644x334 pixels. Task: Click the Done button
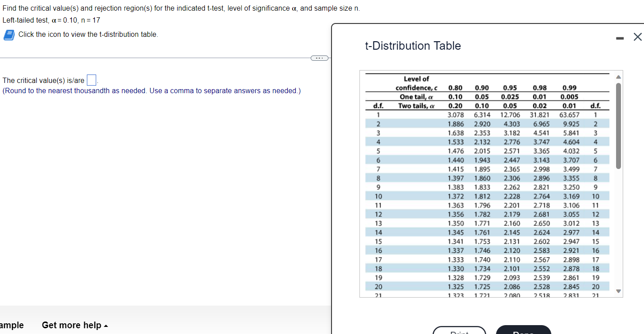(523, 332)
